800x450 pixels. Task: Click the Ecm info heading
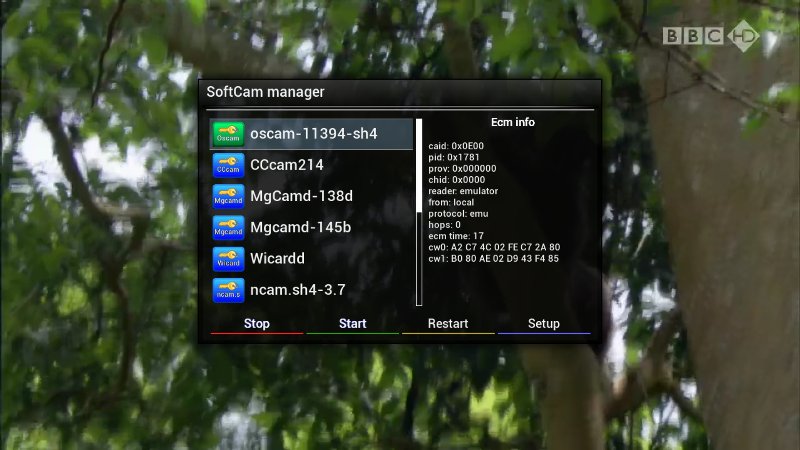[x=512, y=122]
